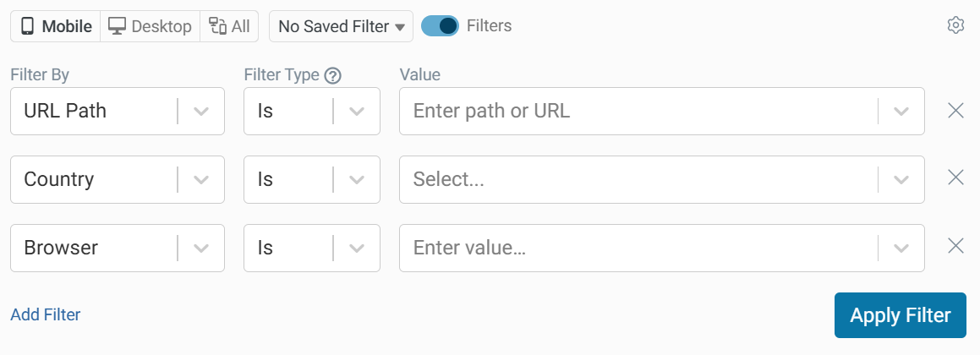The image size is (980, 355).
Task: Click the Add Filter link
Action: (46, 315)
